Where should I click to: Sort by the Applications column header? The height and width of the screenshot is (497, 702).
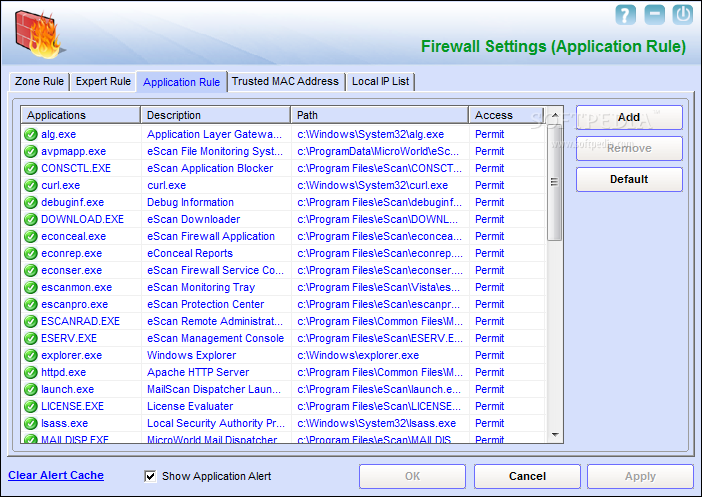tap(81, 115)
